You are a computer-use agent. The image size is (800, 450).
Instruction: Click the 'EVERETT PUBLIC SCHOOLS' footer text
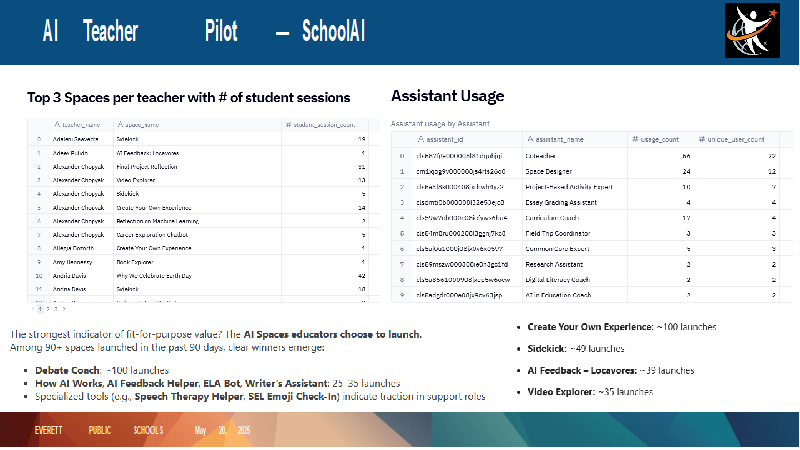click(x=99, y=430)
